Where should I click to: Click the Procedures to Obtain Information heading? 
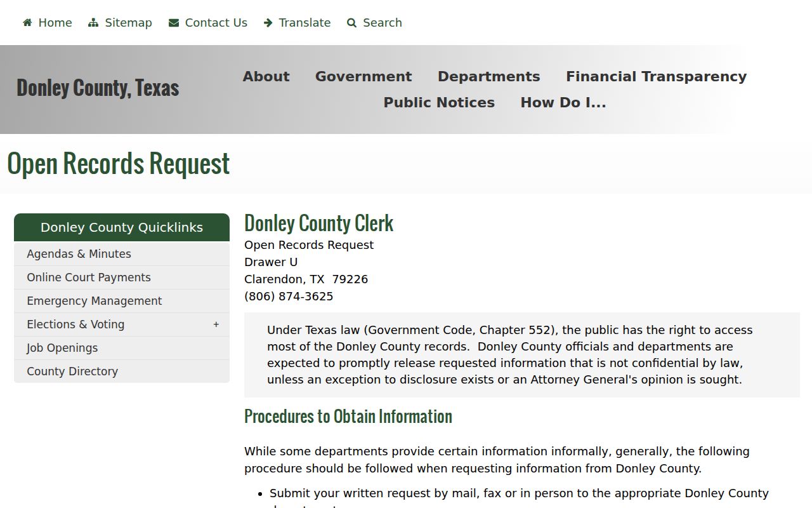(348, 417)
